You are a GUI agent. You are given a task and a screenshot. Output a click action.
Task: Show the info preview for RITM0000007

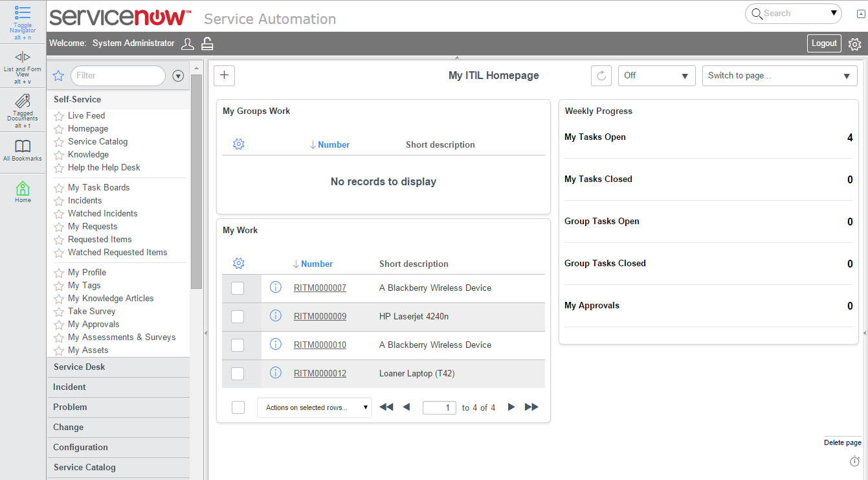click(275, 287)
